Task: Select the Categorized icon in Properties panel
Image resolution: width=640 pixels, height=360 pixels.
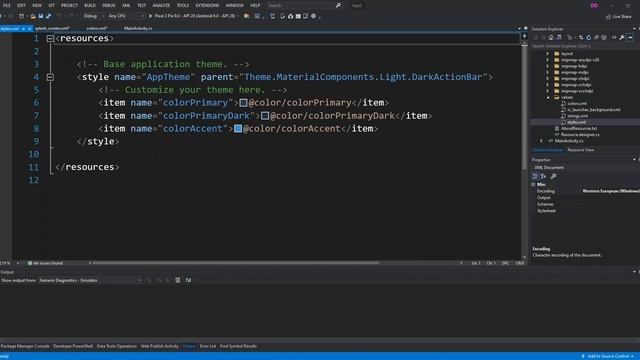Action: pos(535,176)
